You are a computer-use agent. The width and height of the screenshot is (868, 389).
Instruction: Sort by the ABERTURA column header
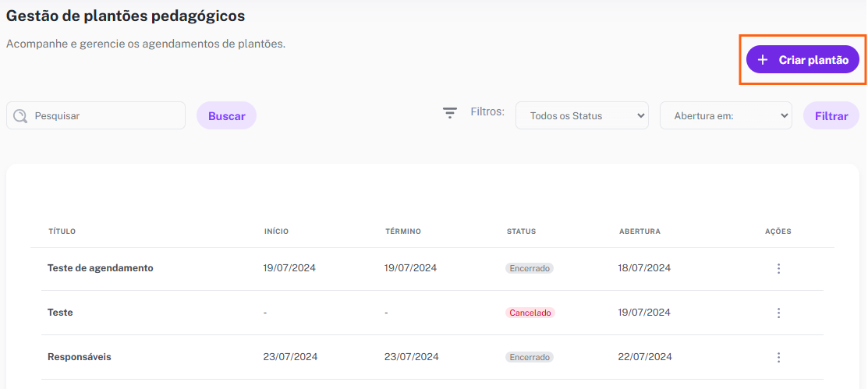[x=639, y=232]
